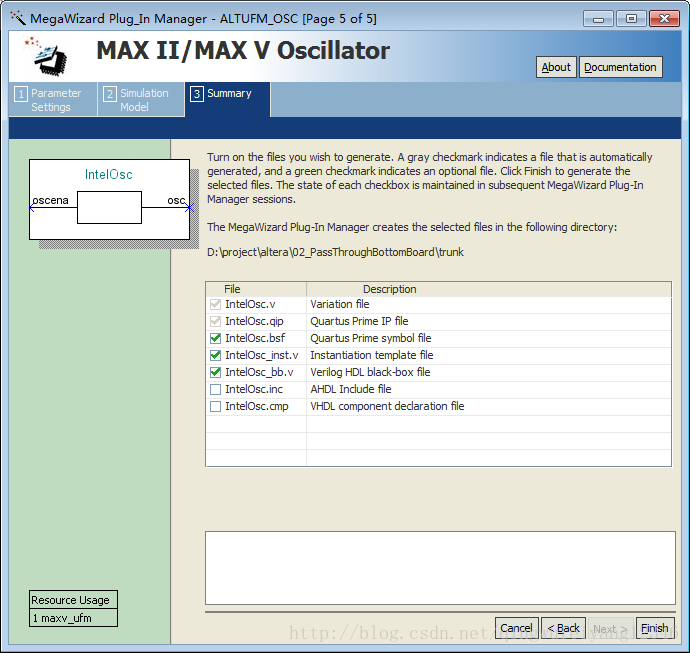Select the IntelOsc_inst.v file name
This screenshot has width=690, height=653.
click(x=262, y=355)
